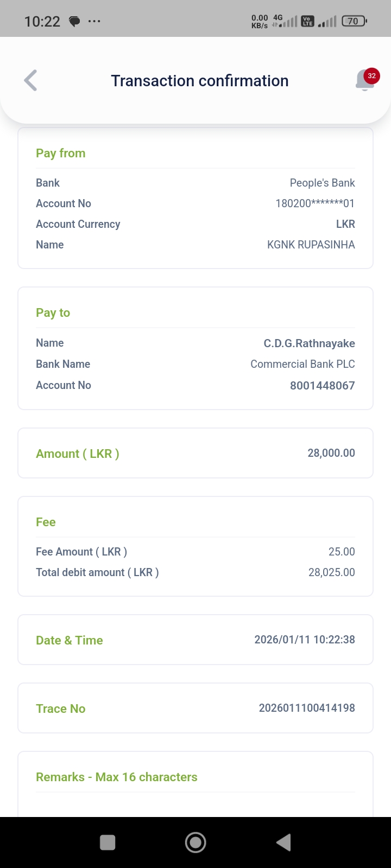The width and height of the screenshot is (391, 868).
Task: Tap the Pay from section heading
Action: tap(61, 153)
